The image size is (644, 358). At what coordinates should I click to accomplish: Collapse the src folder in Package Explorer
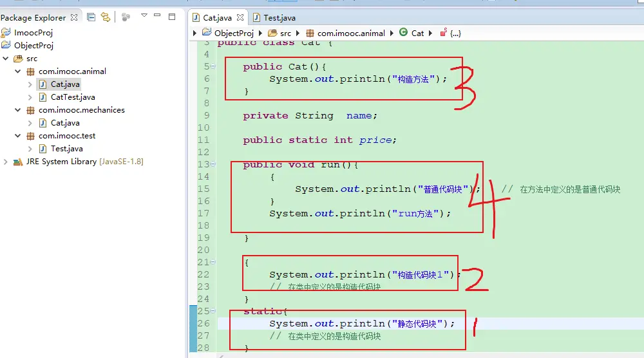coord(6,59)
